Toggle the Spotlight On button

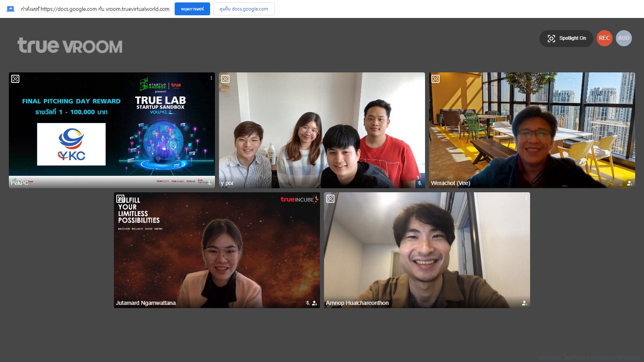566,38
